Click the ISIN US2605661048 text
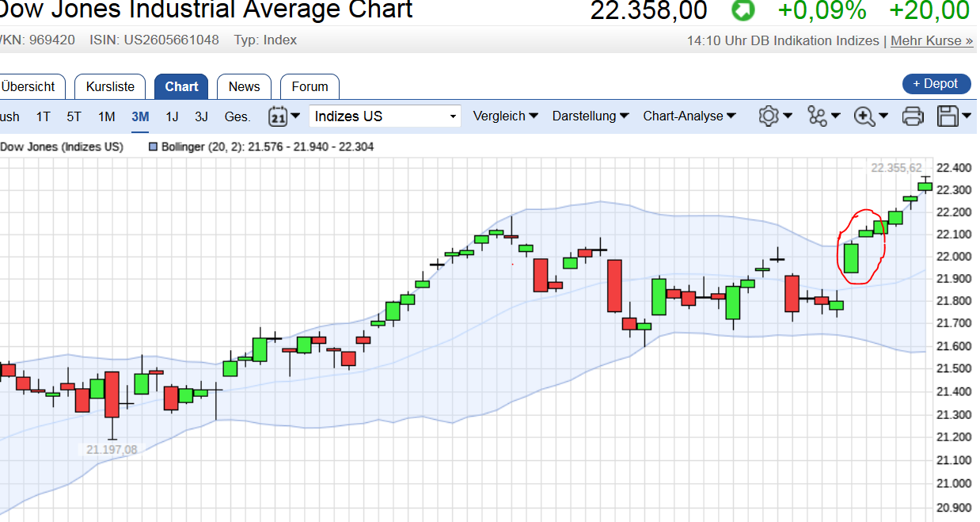Image resolution: width=980 pixels, height=522 pixels. pos(154,40)
